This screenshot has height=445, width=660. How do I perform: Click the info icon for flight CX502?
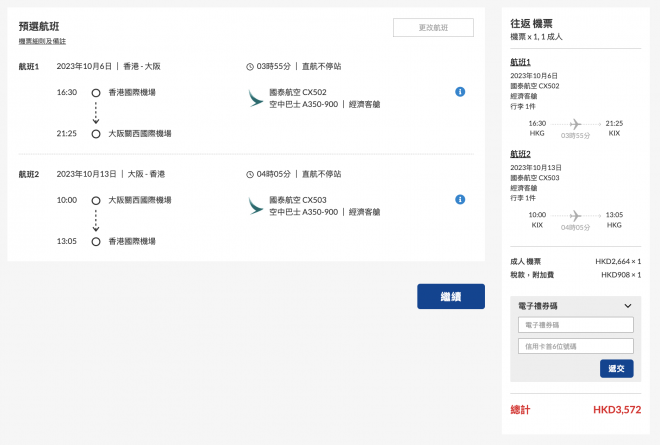pyautogui.click(x=460, y=92)
